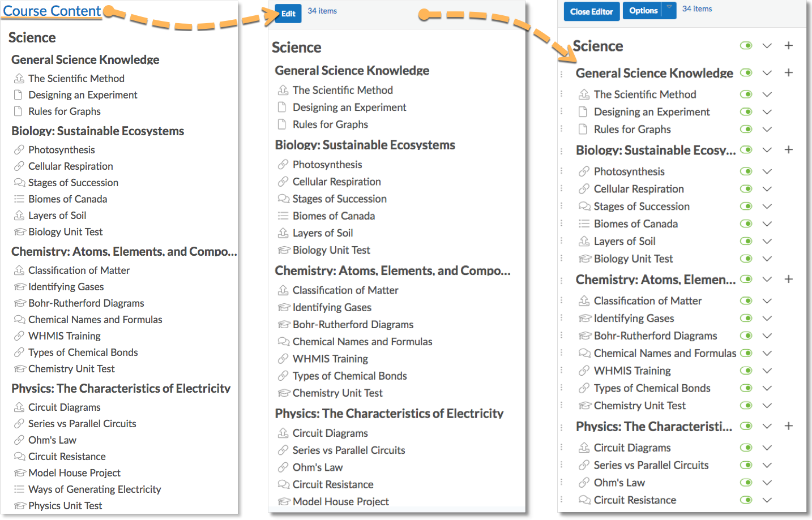Click the plus icon for Physics unit
This screenshot has height=520, width=812.
pyautogui.click(x=788, y=426)
